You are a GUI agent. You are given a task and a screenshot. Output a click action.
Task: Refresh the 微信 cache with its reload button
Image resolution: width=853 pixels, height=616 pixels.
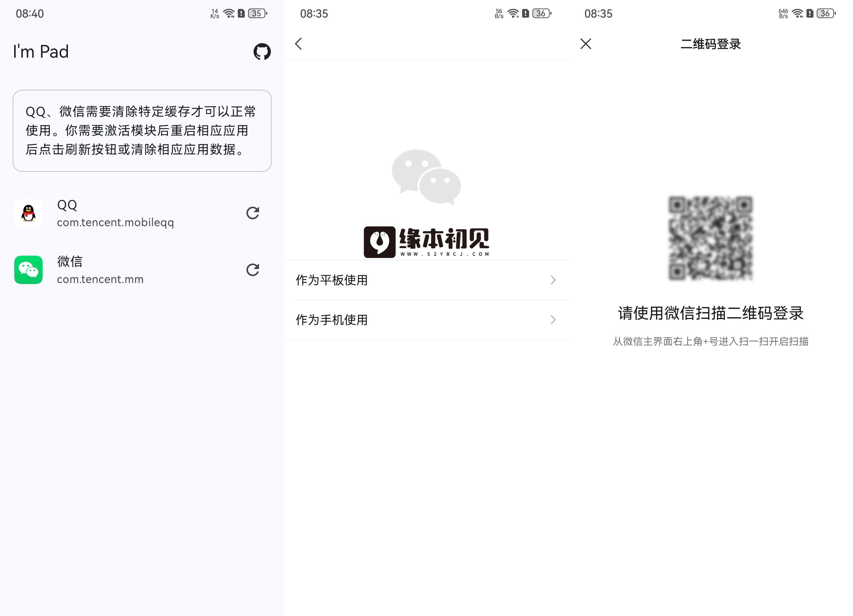pyautogui.click(x=252, y=270)
